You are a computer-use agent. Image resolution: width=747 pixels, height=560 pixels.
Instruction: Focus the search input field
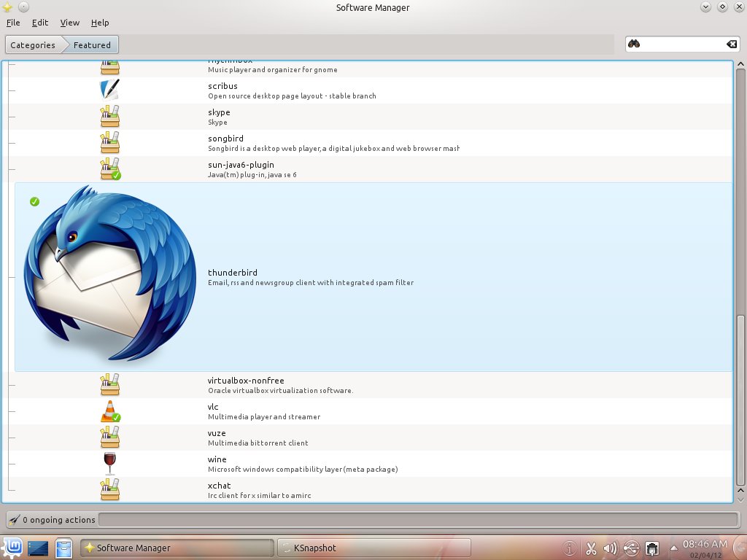click(x=682, y=44)
